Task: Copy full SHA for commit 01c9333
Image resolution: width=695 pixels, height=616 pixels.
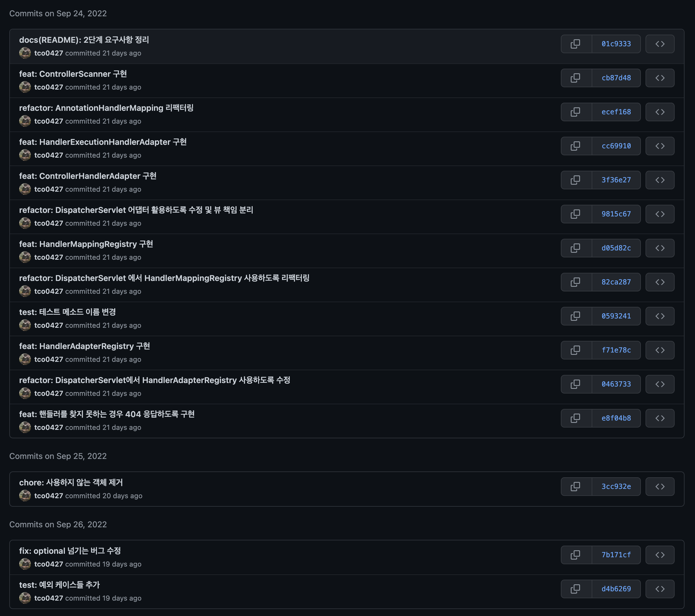Action: [x=576, y=44]
